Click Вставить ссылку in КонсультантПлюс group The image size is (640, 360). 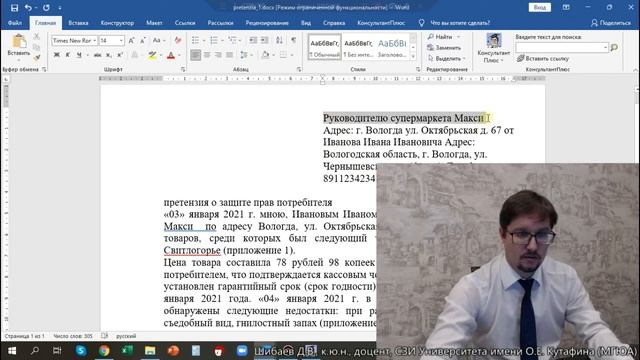click(x=542, y=58)
